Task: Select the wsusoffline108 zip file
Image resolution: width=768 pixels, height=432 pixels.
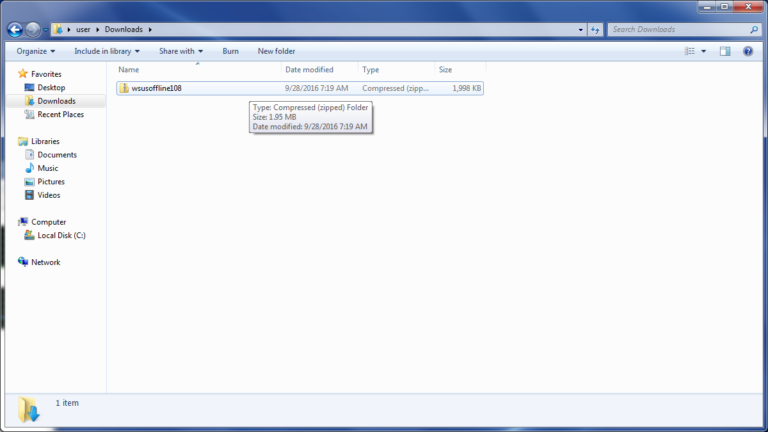Action: pyautogui.click(x=300, y=88)
